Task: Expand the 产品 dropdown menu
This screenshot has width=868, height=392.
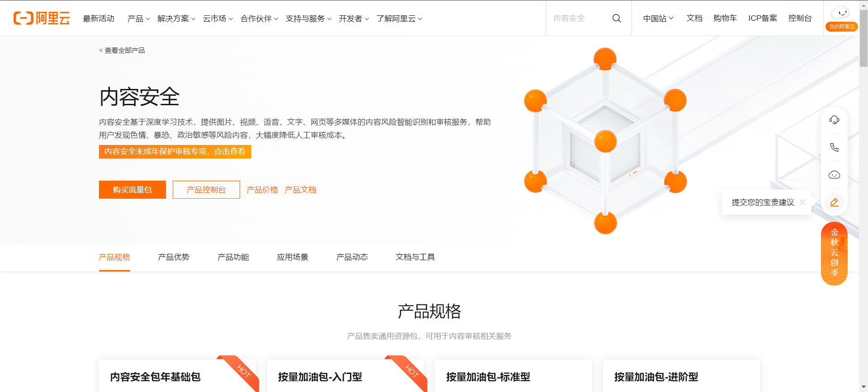Action: 138,19
